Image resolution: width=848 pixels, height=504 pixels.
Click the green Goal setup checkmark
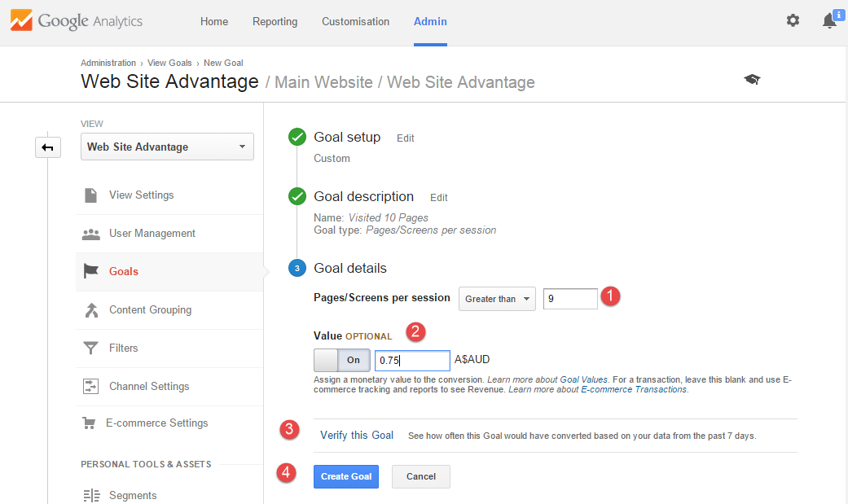click(297, 137)
